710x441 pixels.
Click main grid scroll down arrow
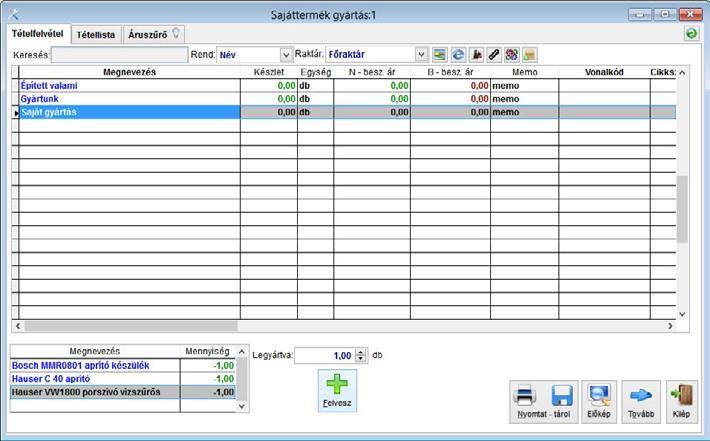[x=682, y=314]
